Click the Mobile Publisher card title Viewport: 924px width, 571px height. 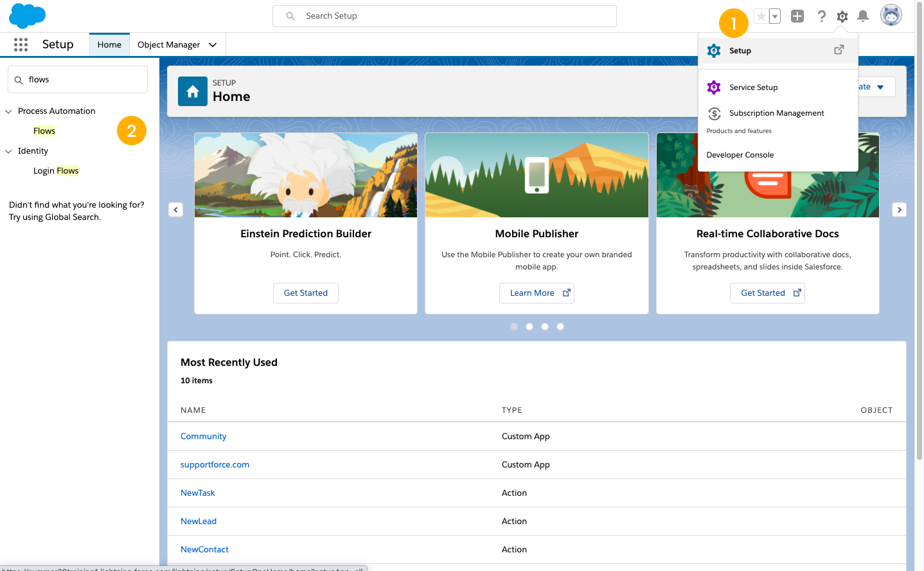537,234
